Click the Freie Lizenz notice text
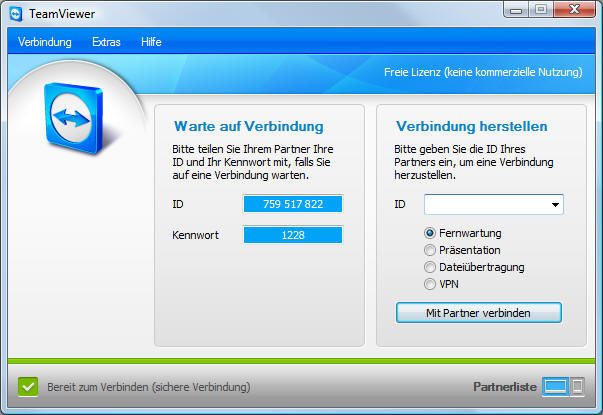 point(484,72)
